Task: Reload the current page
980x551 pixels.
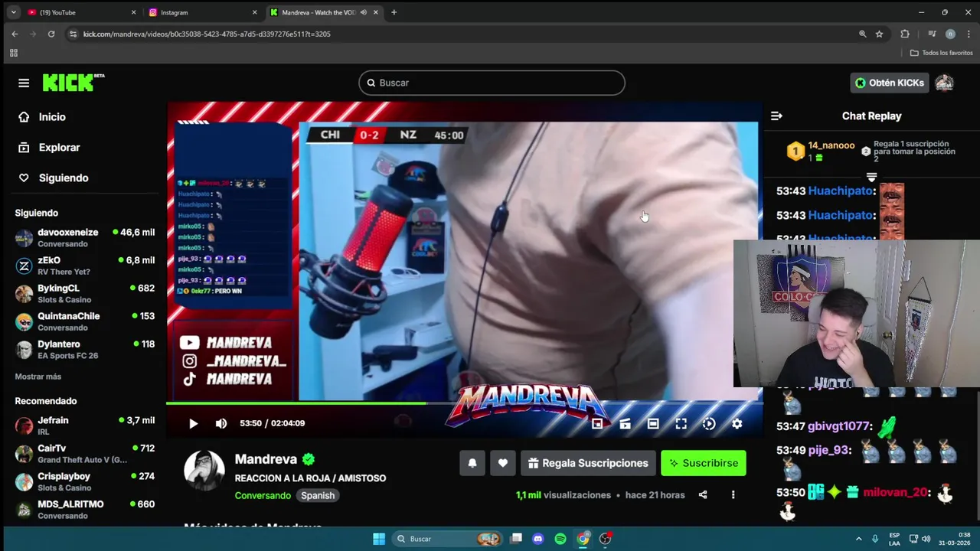Action: (x=51, y=34)
